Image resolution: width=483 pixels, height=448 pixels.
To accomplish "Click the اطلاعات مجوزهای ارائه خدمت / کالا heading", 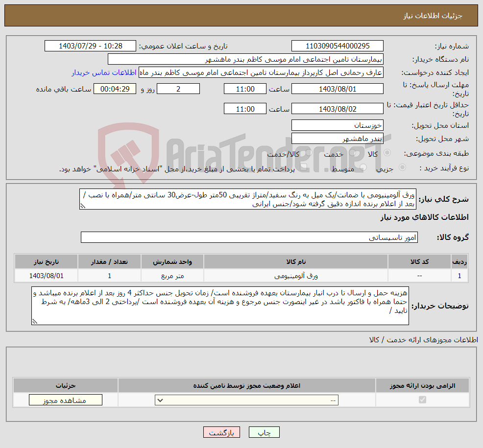I will (424, 340).
